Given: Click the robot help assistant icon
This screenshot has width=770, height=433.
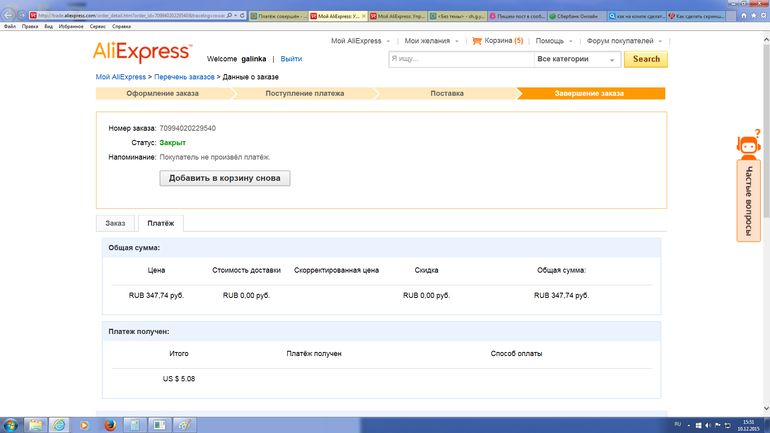Looking at the screenshot, I should click(748, 148).
